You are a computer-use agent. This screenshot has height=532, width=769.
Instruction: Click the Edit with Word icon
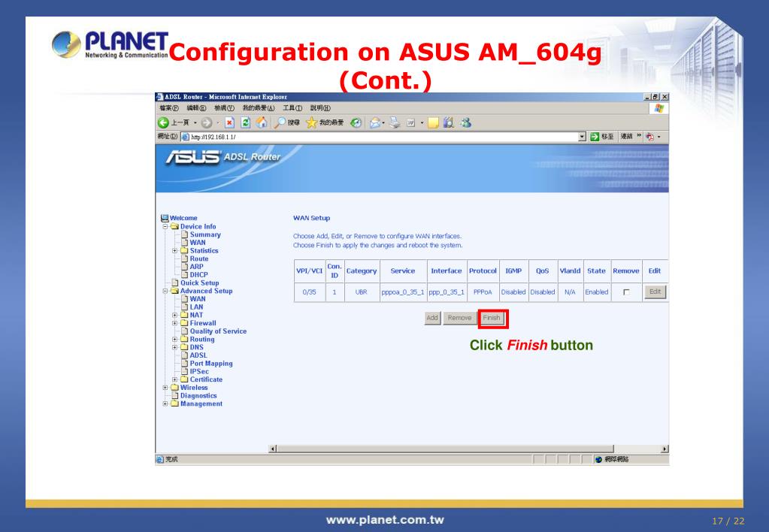click(x=411, y=122)
